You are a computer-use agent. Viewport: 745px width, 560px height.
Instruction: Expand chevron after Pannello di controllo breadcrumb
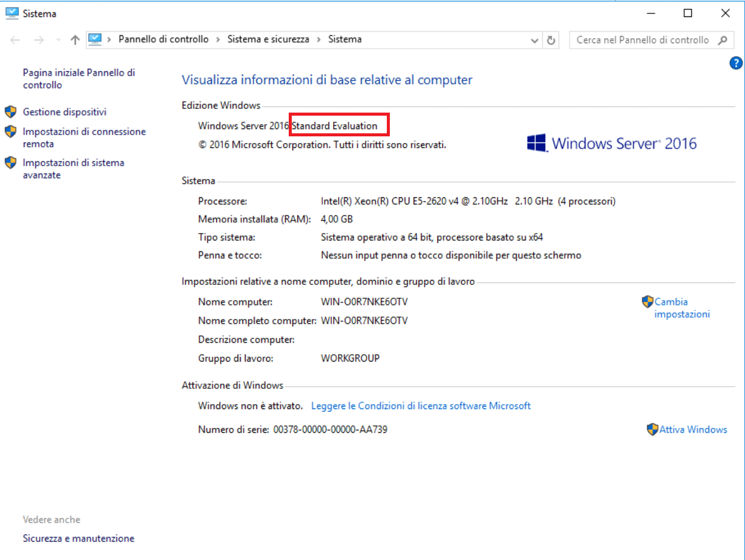coord(218,40)
